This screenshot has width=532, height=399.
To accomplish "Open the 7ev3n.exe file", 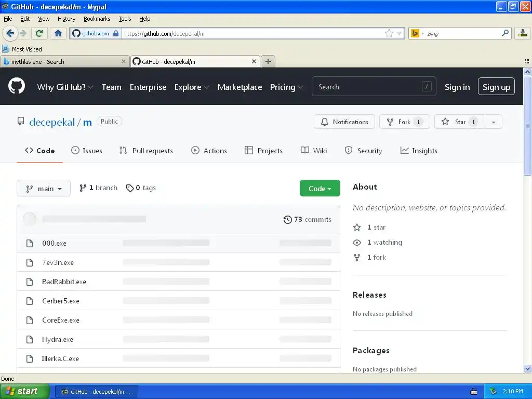I will pos(58,262).
